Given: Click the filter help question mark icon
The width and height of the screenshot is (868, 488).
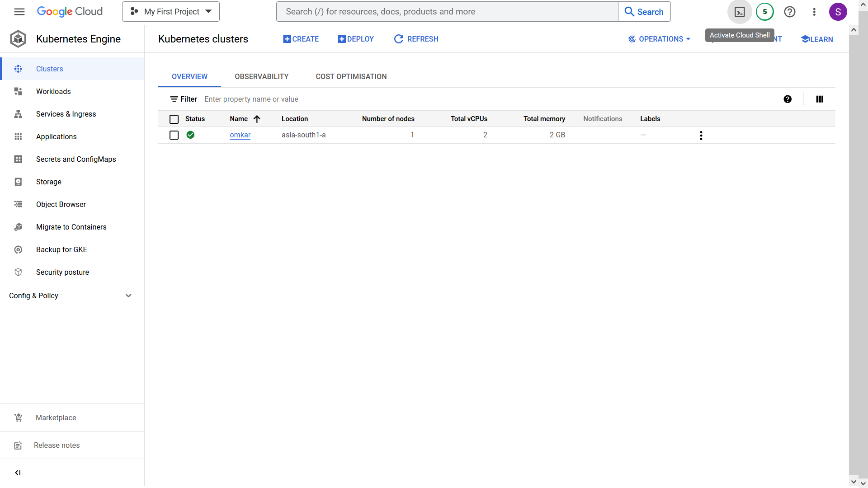Looking at the screenshot, I should [788, 99].
